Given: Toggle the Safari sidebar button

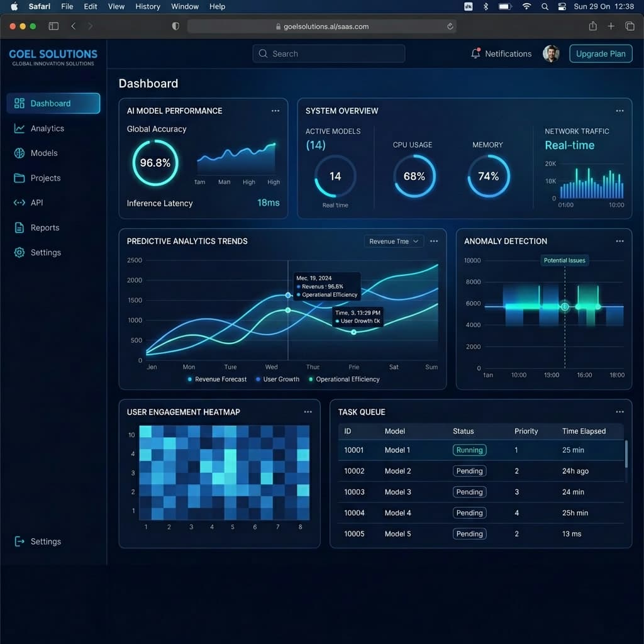Looking at the screenshot, I should 53,26.
